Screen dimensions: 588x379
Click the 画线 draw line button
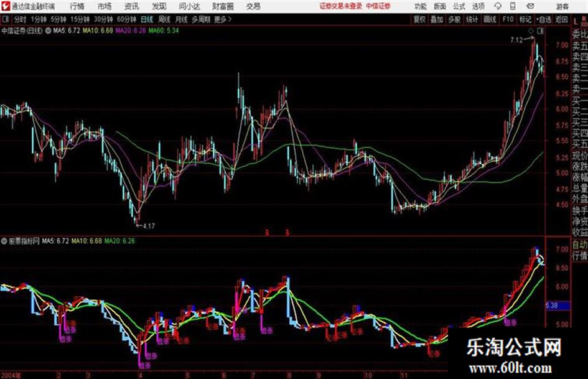click(x=490, y=19)
